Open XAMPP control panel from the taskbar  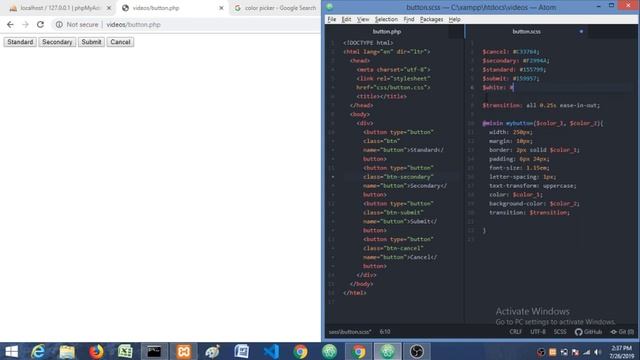click(x=184, y=351)
